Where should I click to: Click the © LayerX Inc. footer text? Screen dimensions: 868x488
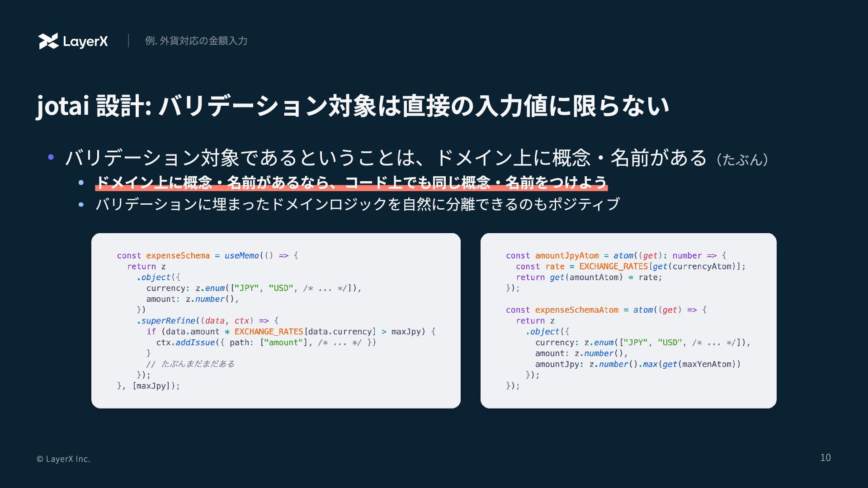(x=63, y=459)
